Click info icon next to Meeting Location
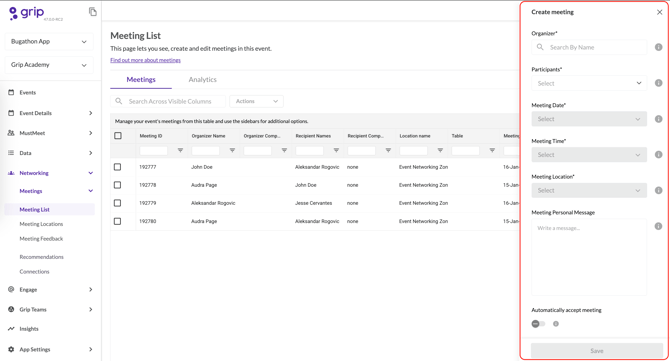 pyautogui.click(x=658, y=190)
